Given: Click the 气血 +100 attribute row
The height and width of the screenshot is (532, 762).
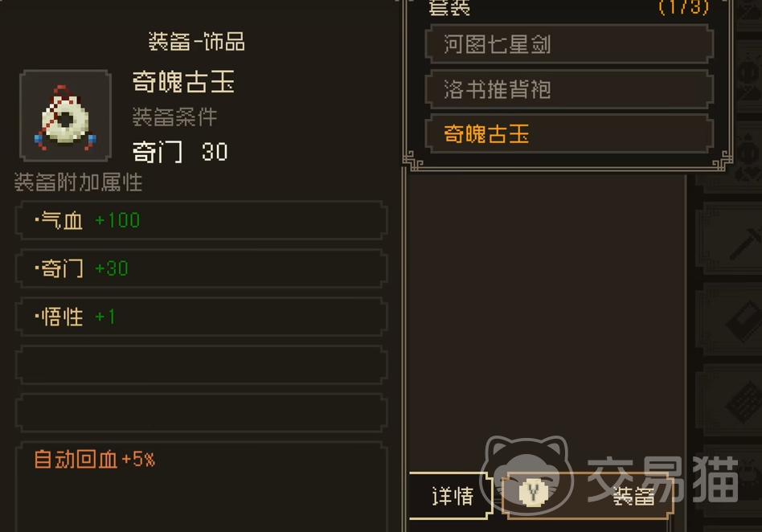Looking at the screenshot, I should 201,220.
